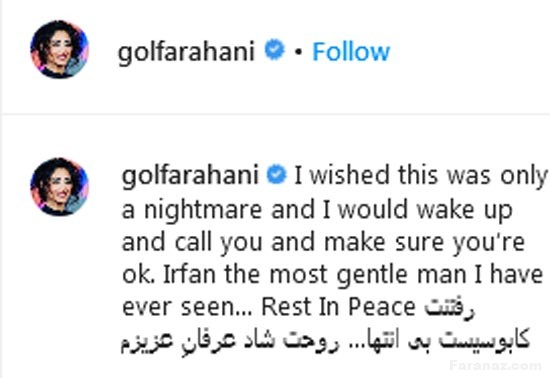Viewport: 550px width, 378px height.
Task: Click the Persian word "رفتنت" after Peace
Action: pyautogui.click(x=449, y=308)
